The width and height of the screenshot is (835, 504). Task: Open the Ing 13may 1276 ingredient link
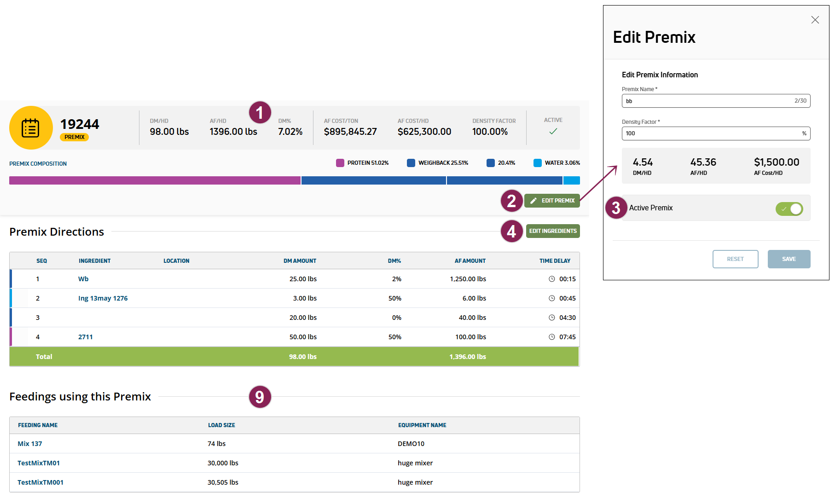[x=103, y=298]
